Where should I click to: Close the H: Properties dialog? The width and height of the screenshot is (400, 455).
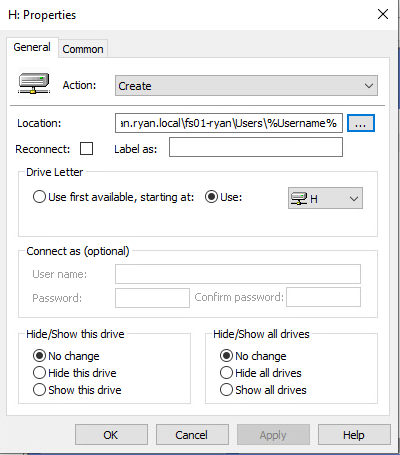point(383,14)
